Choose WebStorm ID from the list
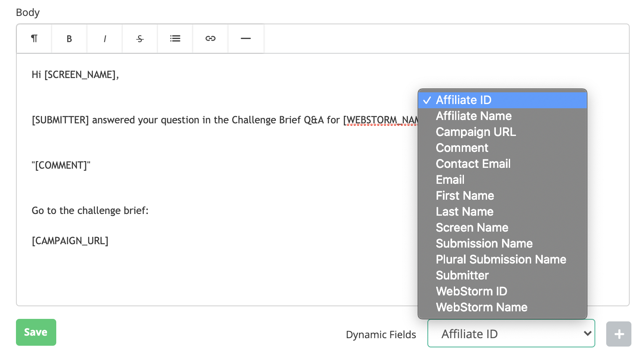Viewport: 644px width, 360px height. tap(503, 291)
